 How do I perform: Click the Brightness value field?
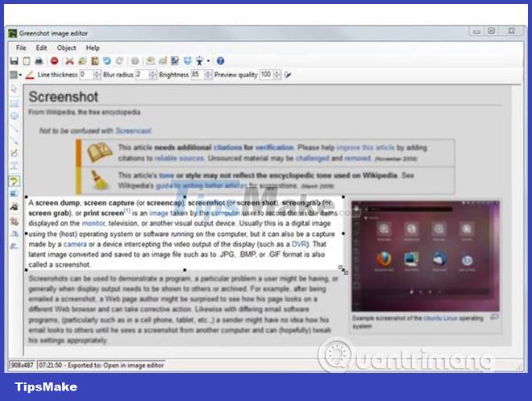pyautogui.click(x=197, y=75)
